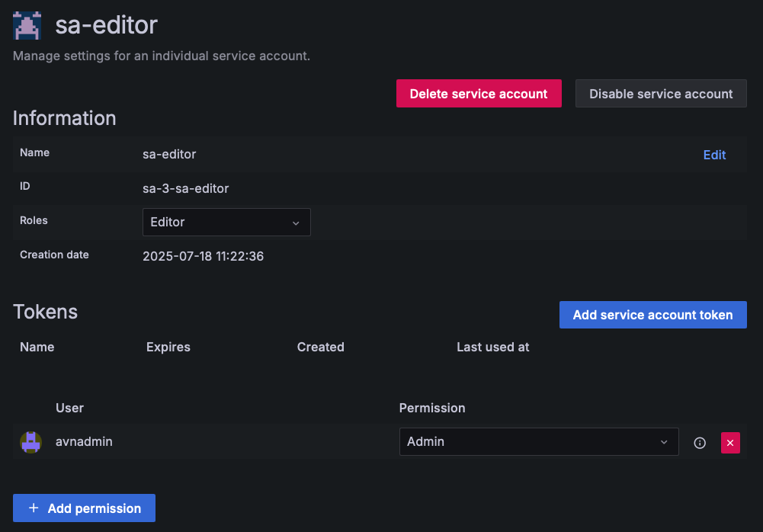Click the avnadmin user avatar icon
This screenshot has height=532, width=763.
30,442
